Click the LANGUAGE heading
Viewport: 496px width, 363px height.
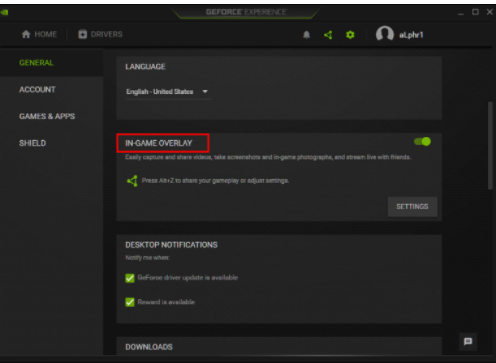point(145,67)
